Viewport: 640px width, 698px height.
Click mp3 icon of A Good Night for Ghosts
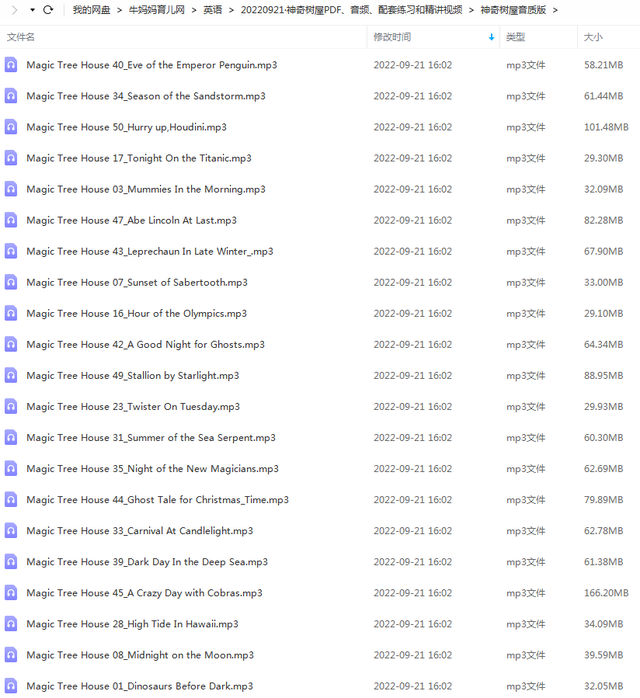coord(11,344)
